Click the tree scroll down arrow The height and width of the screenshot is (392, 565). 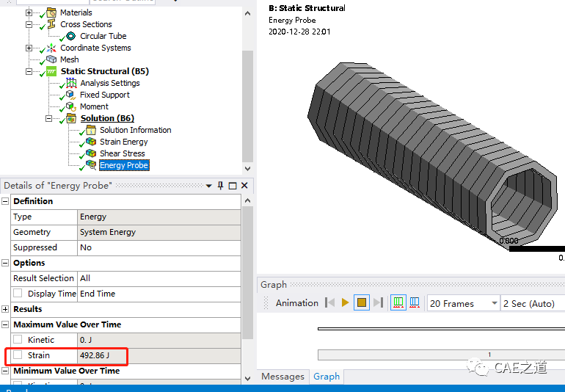(247, 168)
